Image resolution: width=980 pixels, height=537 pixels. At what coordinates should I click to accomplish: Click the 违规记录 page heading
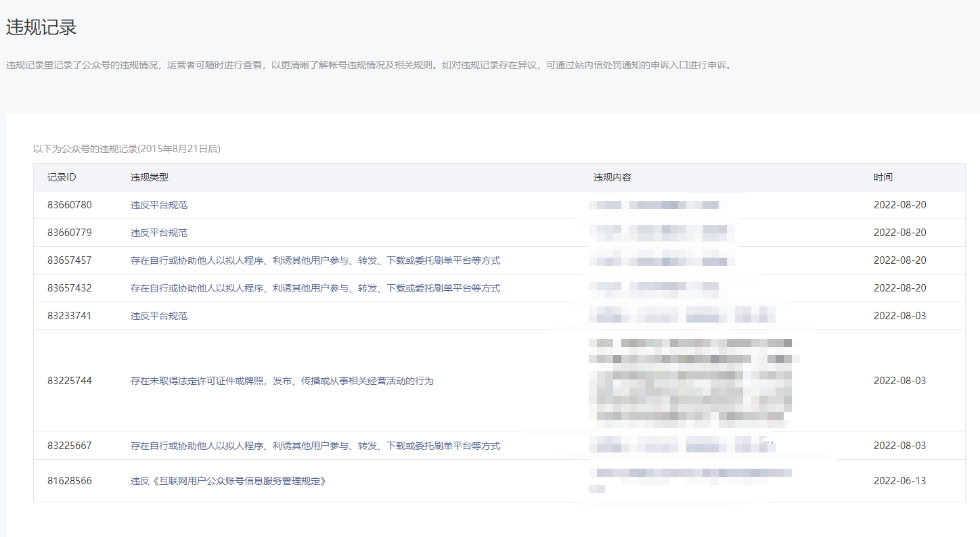point(41,27)
